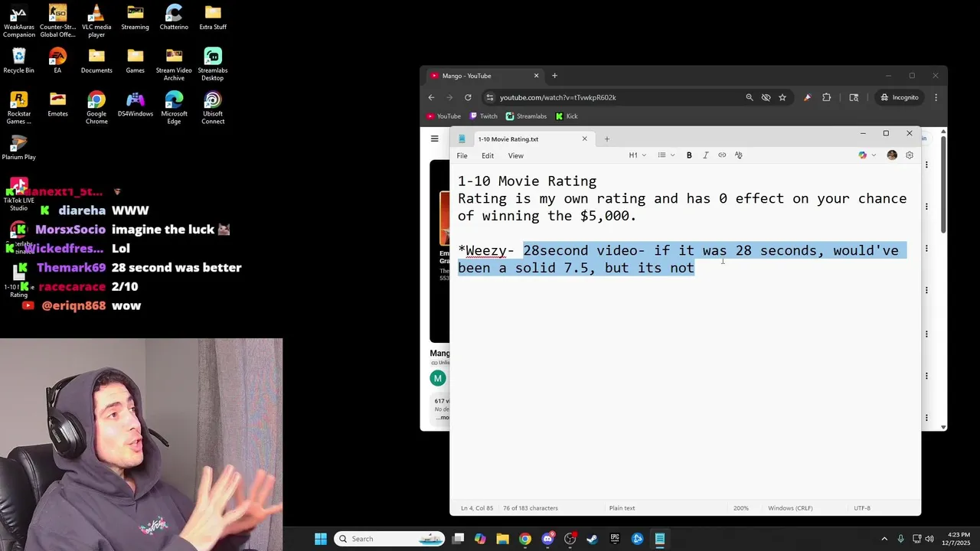Open Chrome extensions puzzle icon

pos(827,97)
